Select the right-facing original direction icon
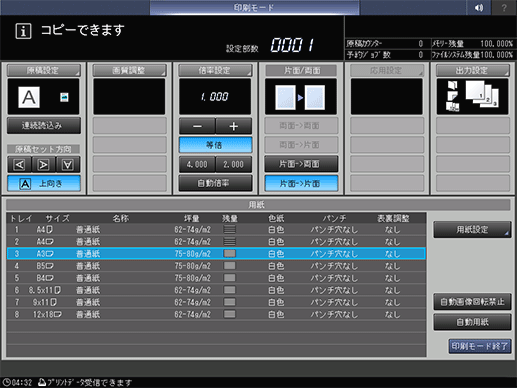 pyautogui.click(x=43, y=165)
